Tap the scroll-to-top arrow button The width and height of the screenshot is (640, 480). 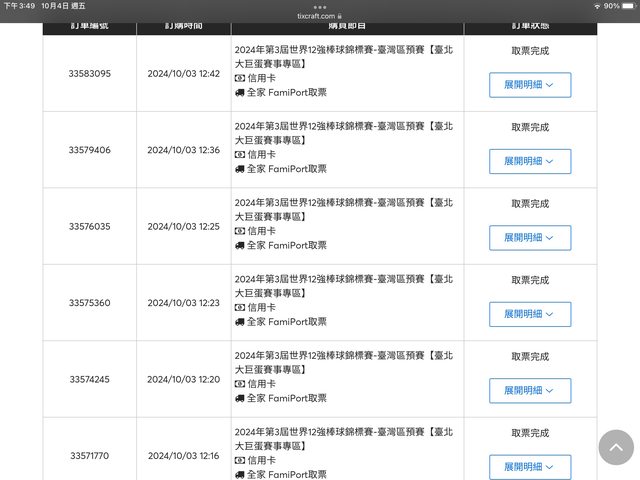[616, 448]
